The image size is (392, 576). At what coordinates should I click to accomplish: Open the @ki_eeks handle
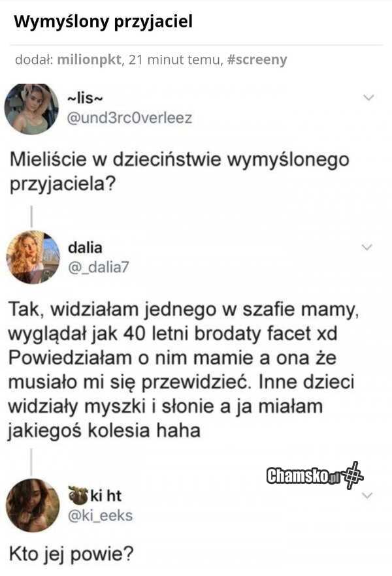tap(101, 516)
